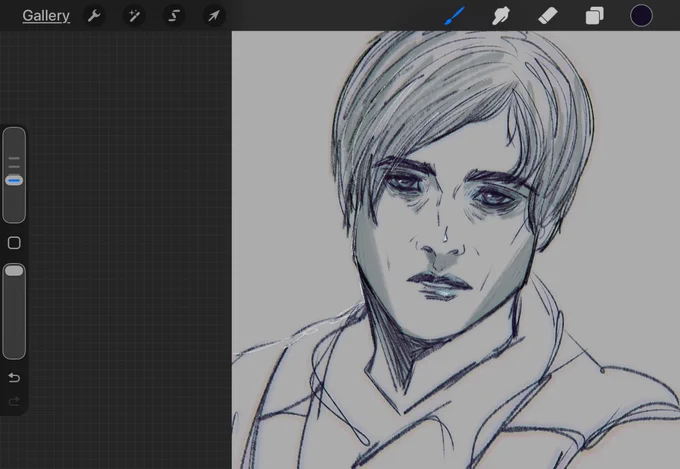Screen dimensions: 680x469
Task: Open the active color picker
Action: [x=641, y=16]
